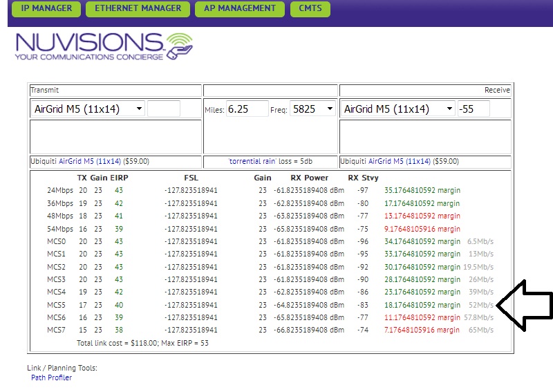Viewport: 553px width, 392px height.
Task: Click the 35.1764810592 margin value
Action: 422,191
